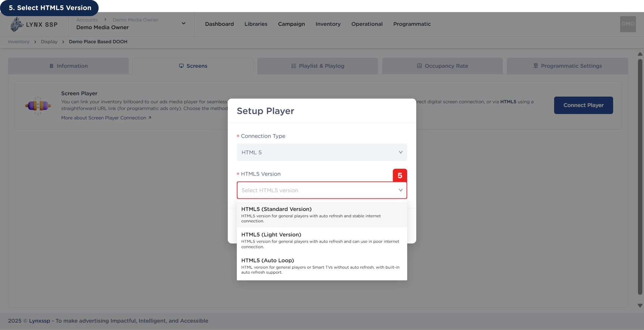The image size is (644, 330).
Task: Click the Lynx SSP logo
Action: [x=34, y=24]
